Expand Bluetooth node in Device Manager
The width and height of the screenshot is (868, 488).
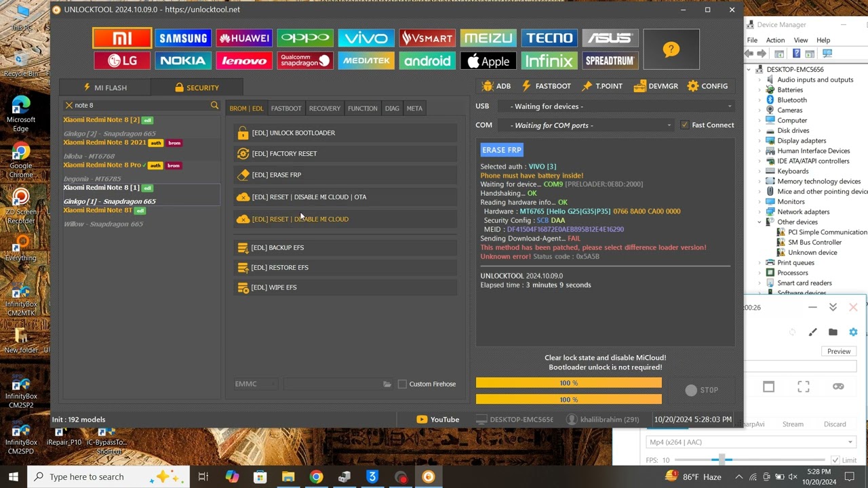[x=759, y=100]
